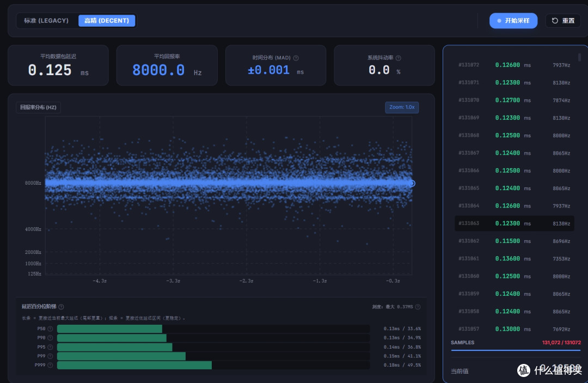Select sample row #131072

(x=514, y=65)
